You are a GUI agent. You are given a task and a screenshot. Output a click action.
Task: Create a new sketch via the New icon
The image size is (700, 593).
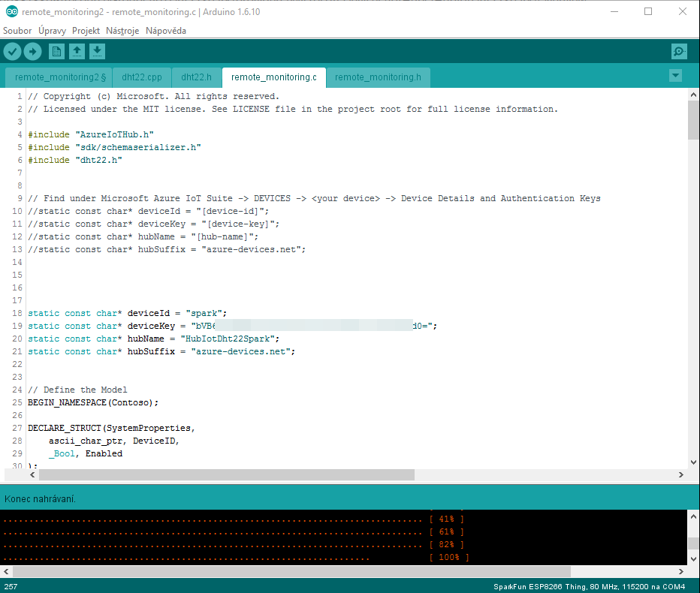tap(56, 51)
